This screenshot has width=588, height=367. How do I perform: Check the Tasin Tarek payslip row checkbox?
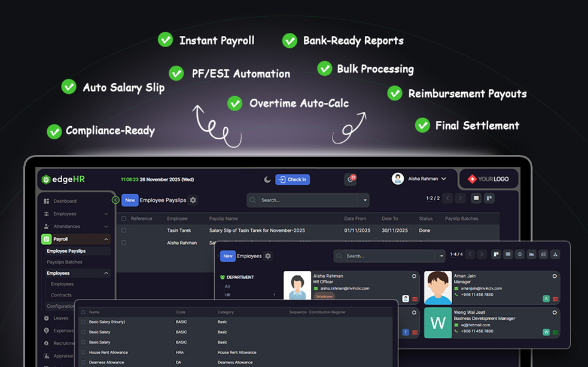point(124,230)
